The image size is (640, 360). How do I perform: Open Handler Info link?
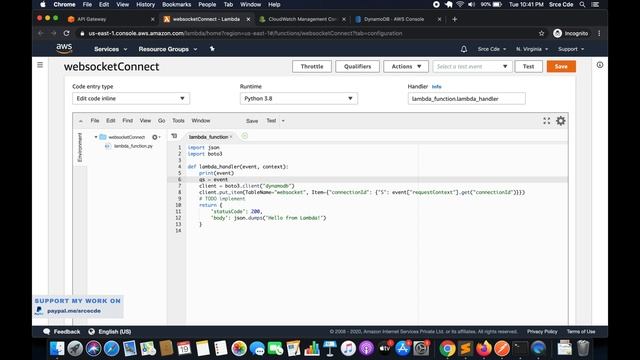(436, 87)
